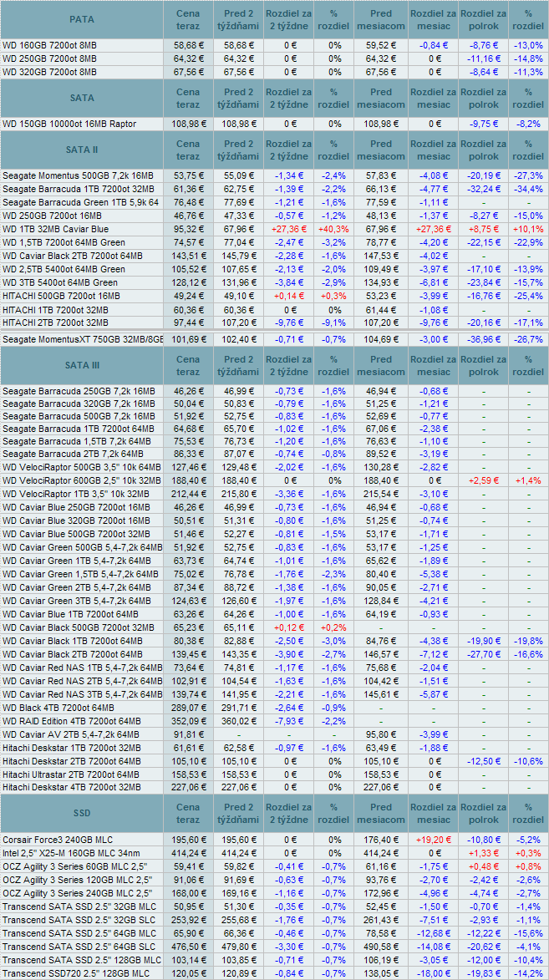The width and height of the screenshot is (549, 980).
Task: Click the SATA section header
Action: pos(82,98)
